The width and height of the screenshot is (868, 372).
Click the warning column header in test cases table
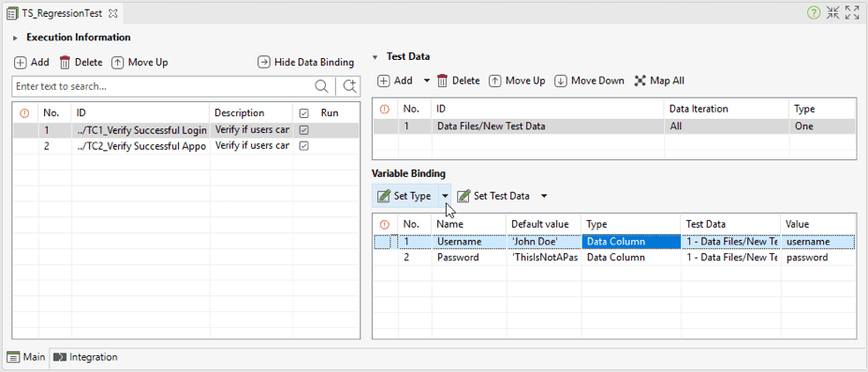click(24, 113)
